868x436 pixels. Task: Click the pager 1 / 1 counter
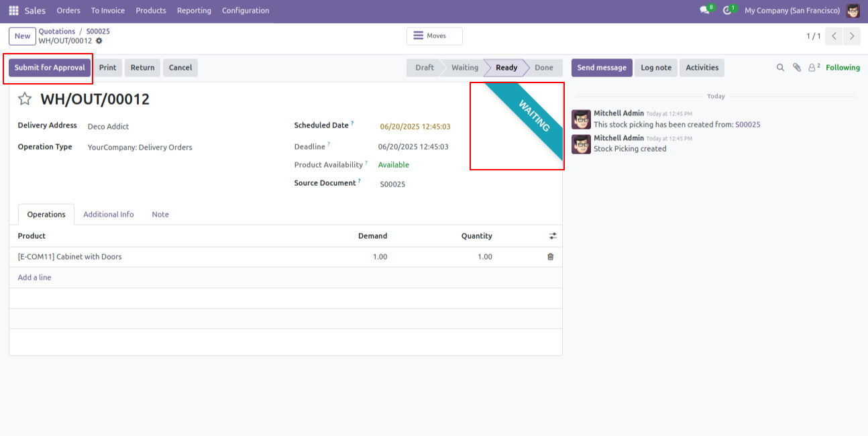coord(813,36)
